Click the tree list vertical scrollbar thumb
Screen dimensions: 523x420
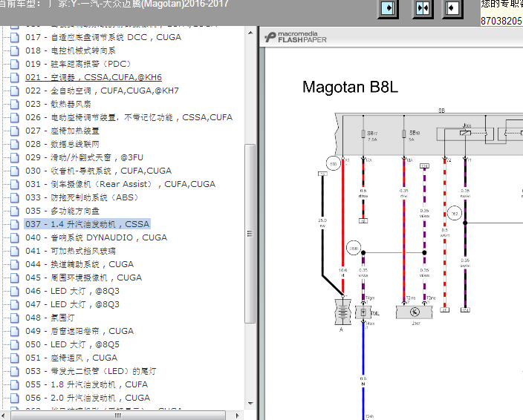(x=250, y=234)
